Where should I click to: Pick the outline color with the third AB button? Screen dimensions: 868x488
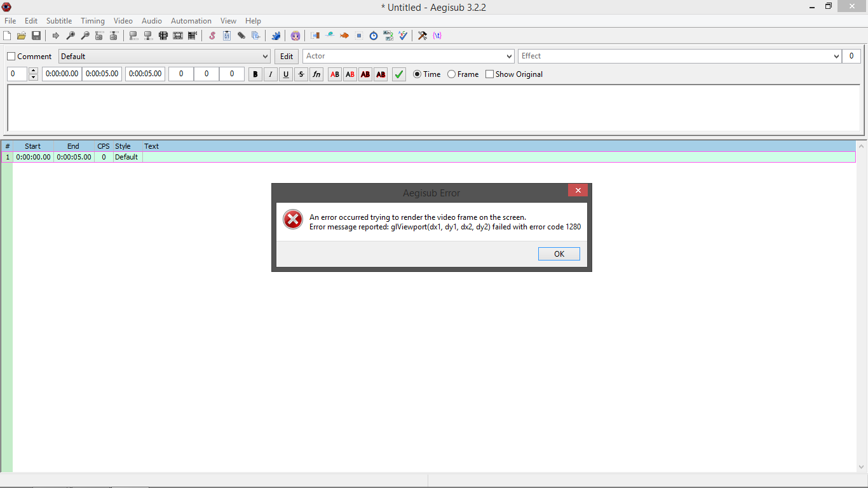pyautogui.click(x=365, y=74)
